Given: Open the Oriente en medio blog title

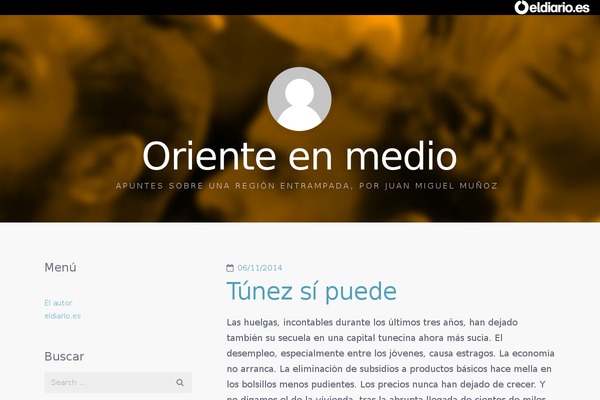Looking at the screenshot, I should coord(300,156).
